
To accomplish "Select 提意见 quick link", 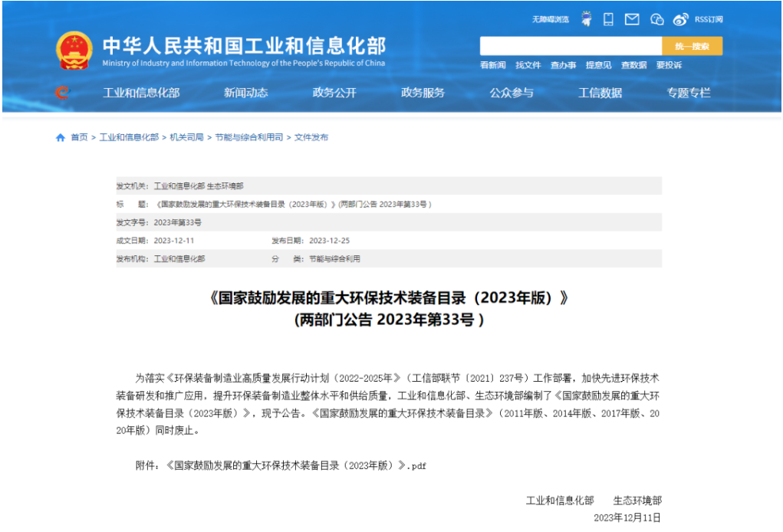I will pos(599,65).
